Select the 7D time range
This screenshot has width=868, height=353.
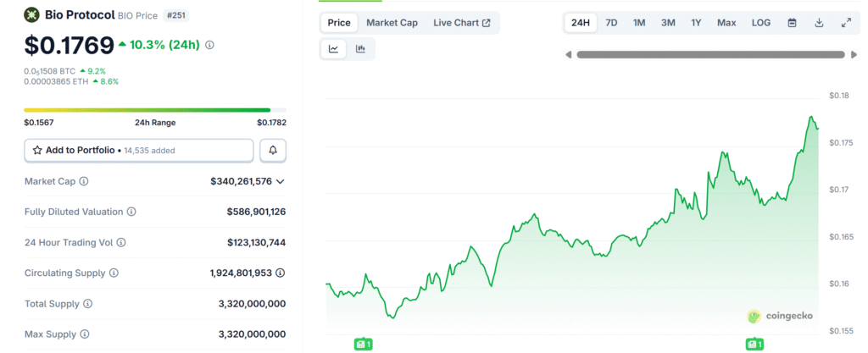pos(611,23)
